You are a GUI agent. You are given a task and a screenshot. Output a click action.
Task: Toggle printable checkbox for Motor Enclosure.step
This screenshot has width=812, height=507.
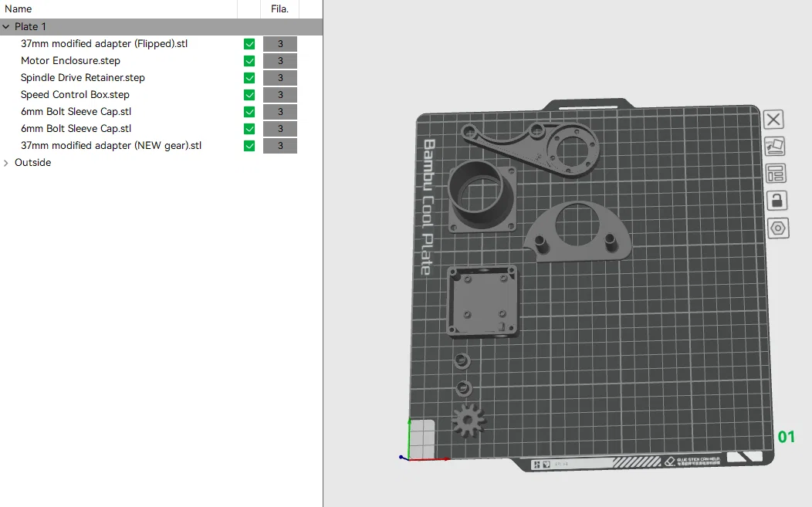[x=249, y=61]
